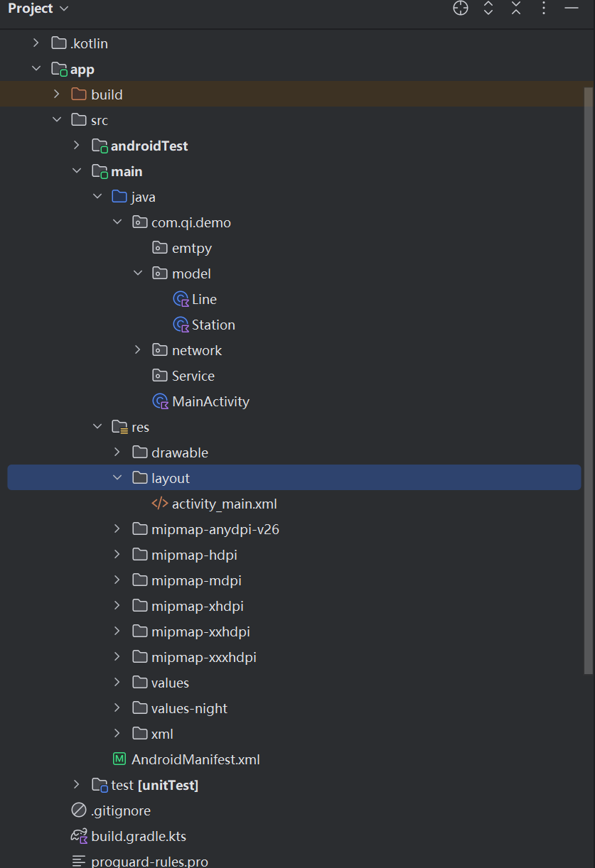Open the project panel options menu
The height and width of the screenshot is (868, 595).
pos(544,9)
